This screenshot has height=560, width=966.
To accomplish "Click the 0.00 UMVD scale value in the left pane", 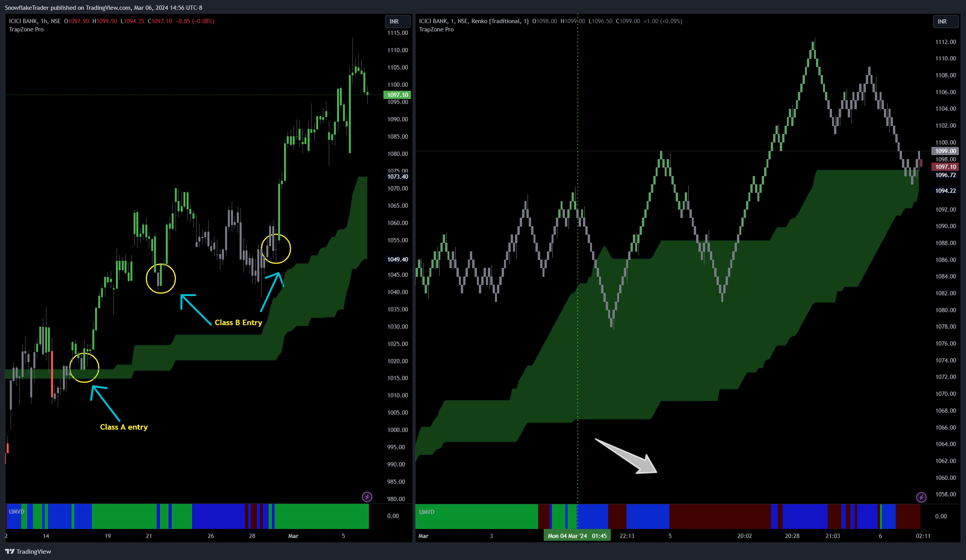I will click(393, 516).
